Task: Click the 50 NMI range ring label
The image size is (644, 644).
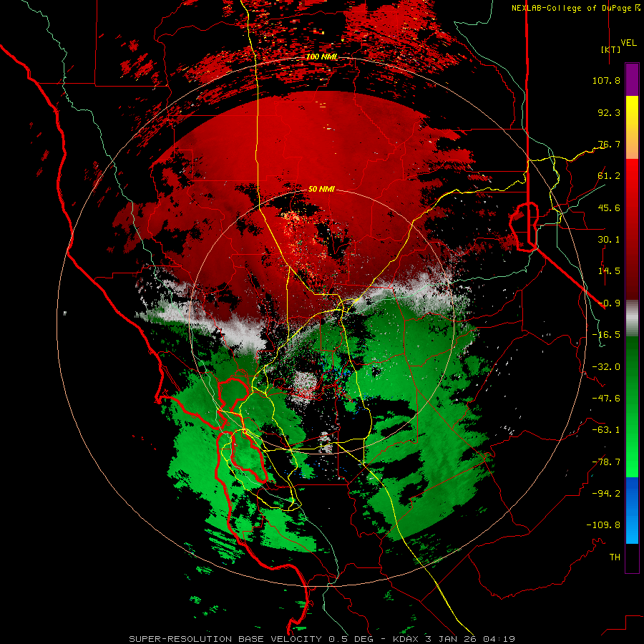Action: pos(321,189)
